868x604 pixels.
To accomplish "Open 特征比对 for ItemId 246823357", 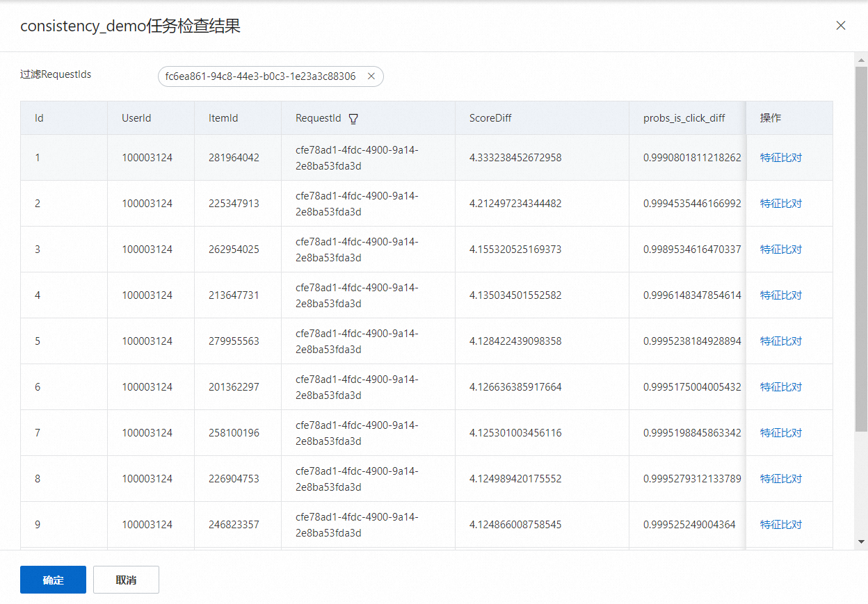I will click(x=781, y=525).
